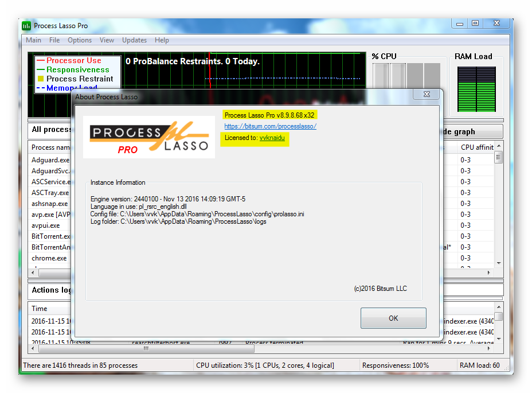Close the About Process Lasso dialog

pyautogui.click(x=427, y=94)
